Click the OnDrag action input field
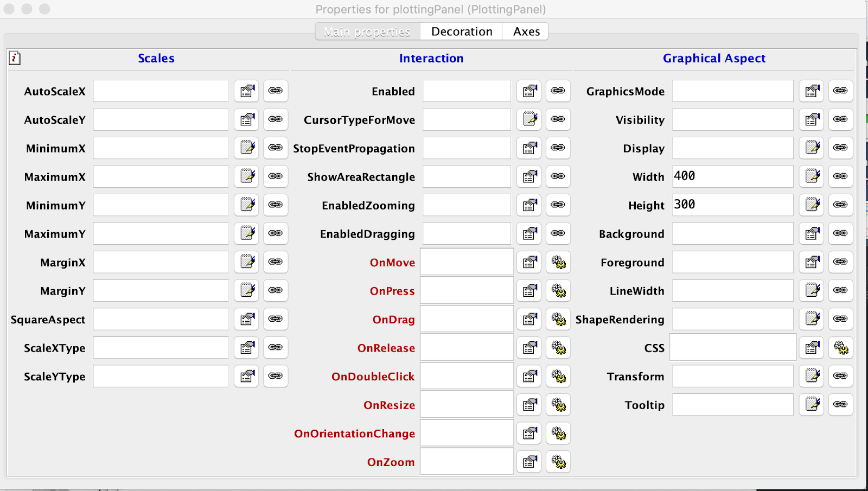Viewport: 868px width, 491px height. coord(467,319)
